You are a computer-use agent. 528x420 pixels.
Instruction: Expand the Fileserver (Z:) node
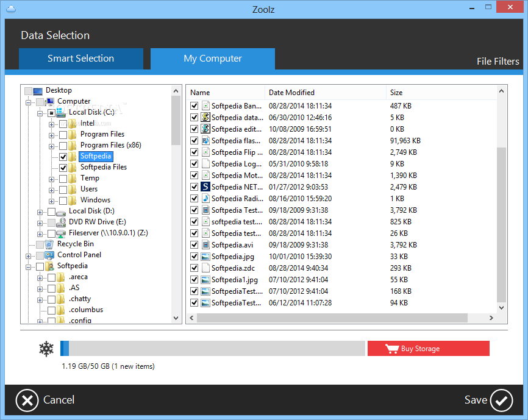coord(40,234)
